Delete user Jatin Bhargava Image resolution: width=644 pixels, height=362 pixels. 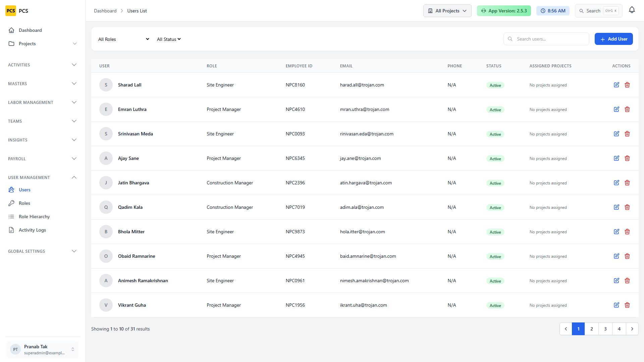click(x=627, y=183)
